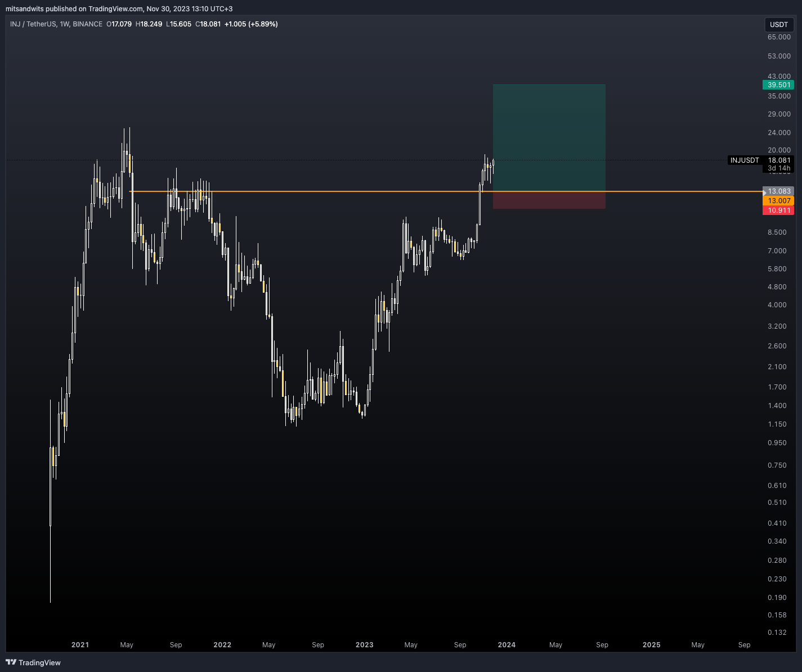Screen dimensions: 802x672
Task: Click the grey 13.083 line price label
Action: point(778,191)
